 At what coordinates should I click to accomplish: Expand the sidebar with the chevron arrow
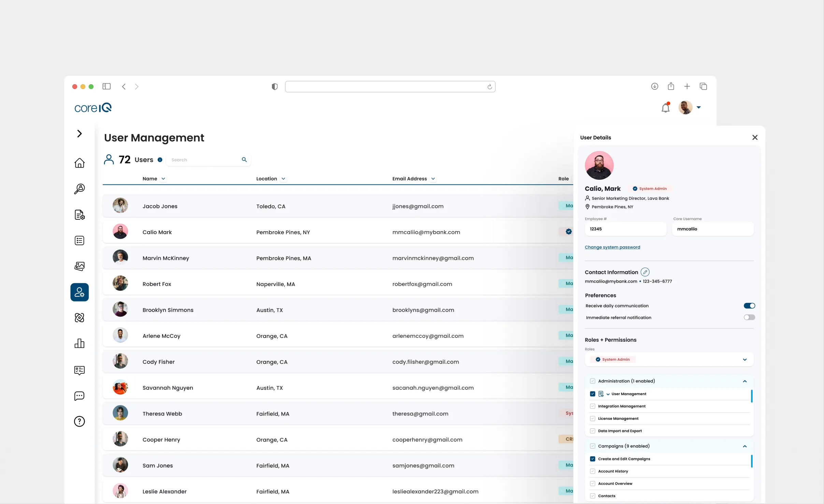coord(79,134)
